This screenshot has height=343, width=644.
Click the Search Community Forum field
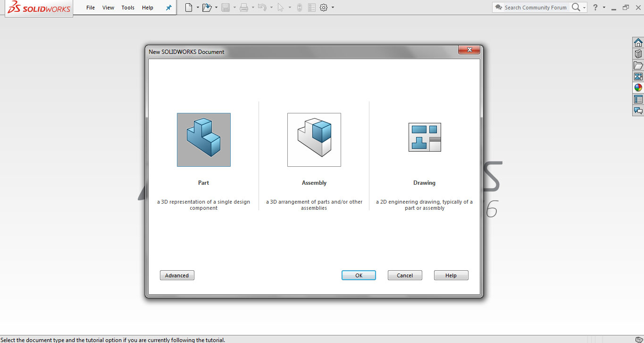coord(535,8)
